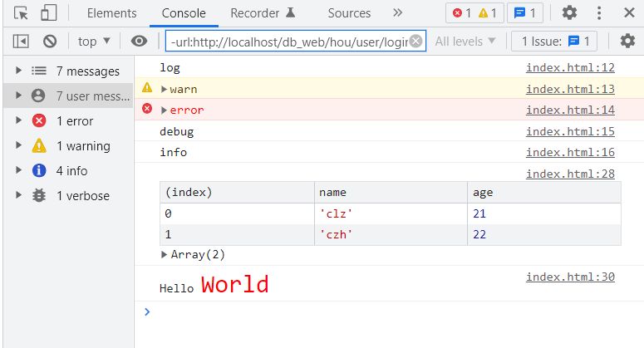Expand the warn message stack trace
644x348 pixels.
click(164, 89)
